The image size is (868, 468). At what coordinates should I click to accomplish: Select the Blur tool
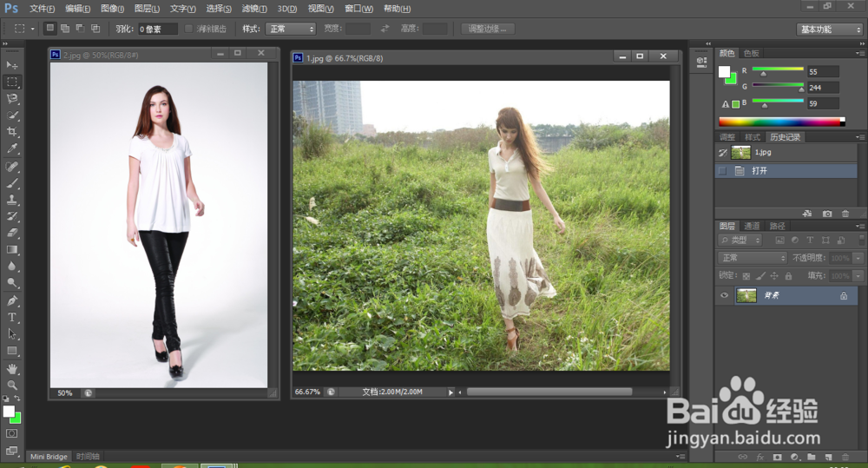point(11,267)
